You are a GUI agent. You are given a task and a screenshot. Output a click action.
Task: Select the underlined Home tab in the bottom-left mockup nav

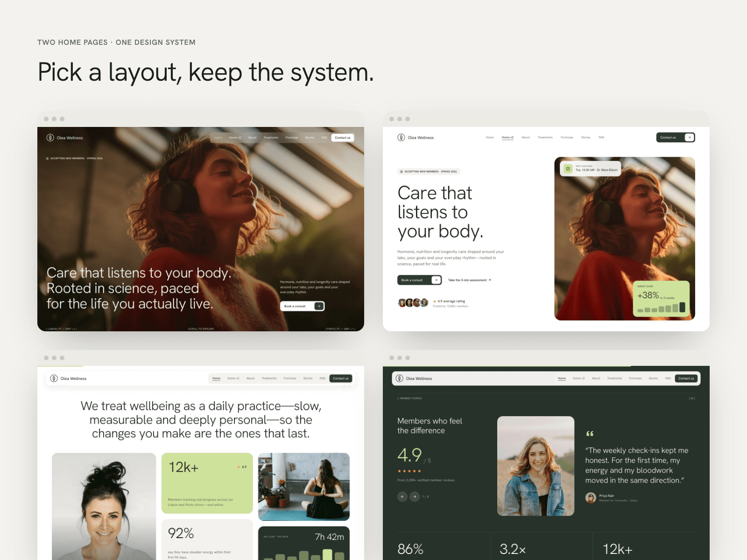coord(216,378)
